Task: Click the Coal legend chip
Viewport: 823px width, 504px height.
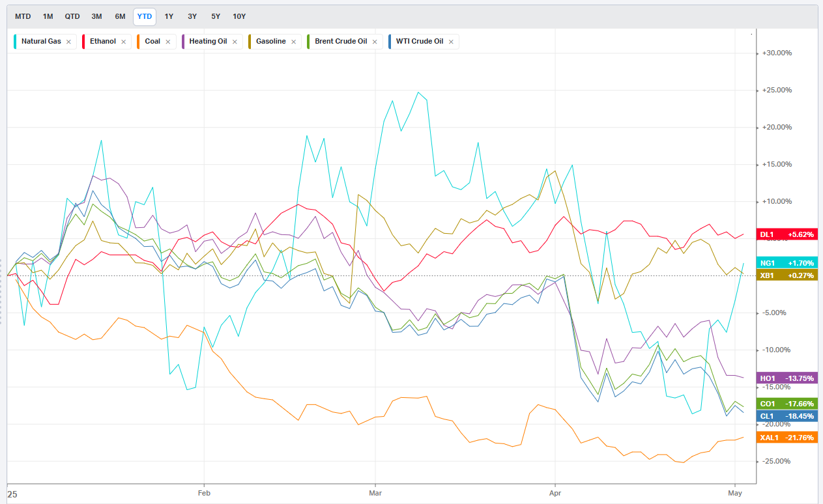Action: (156, 42)
